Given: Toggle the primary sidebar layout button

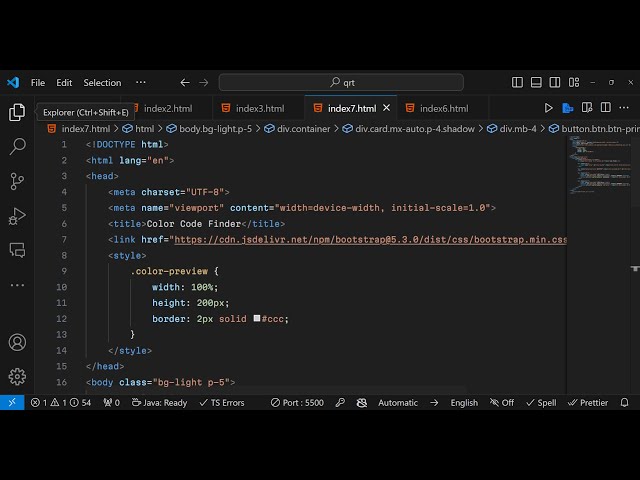Looking at the screenshot, I should coord(517,83).
